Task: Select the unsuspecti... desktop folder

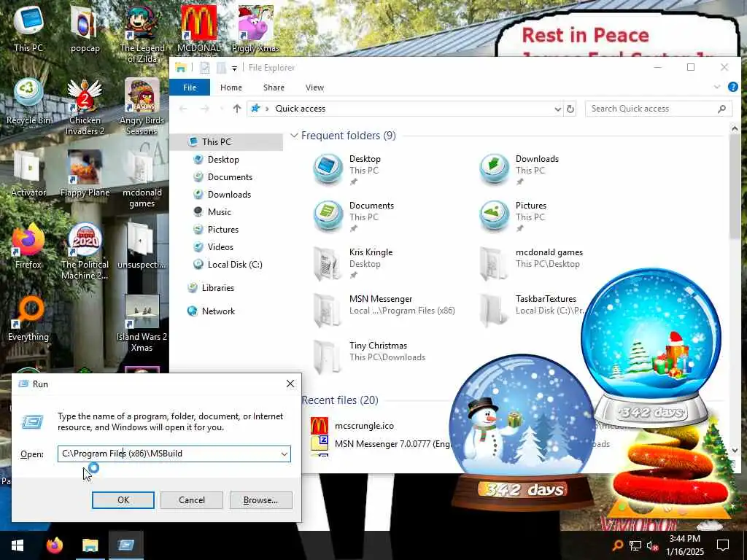Action: [142, 246]
